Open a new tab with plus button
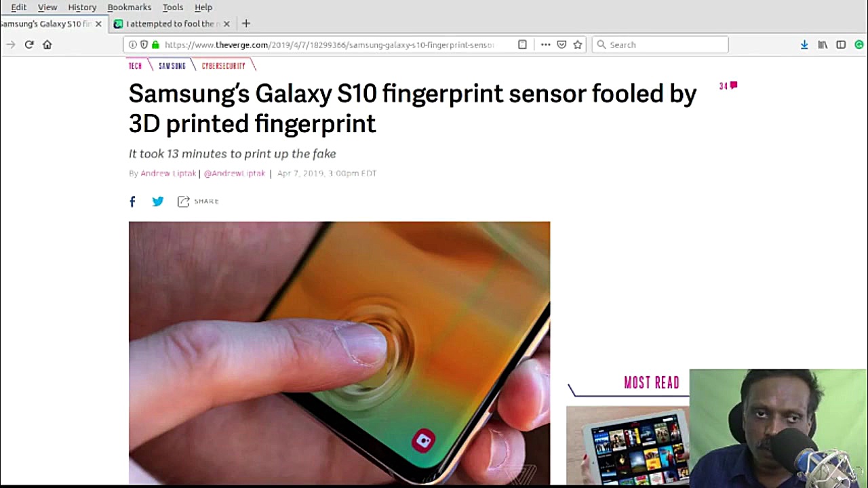The height and width of the screenshot is (488, 868). [246, 24]
